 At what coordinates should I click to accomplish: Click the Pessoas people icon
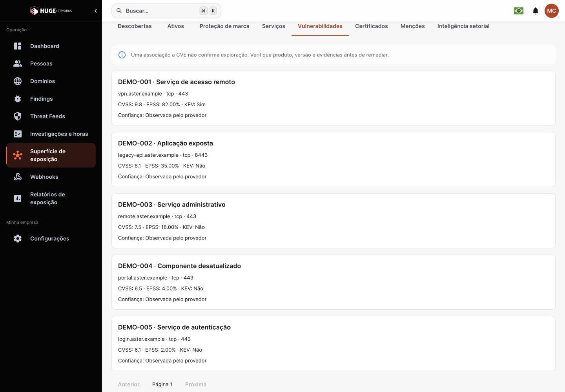[18, 64]
